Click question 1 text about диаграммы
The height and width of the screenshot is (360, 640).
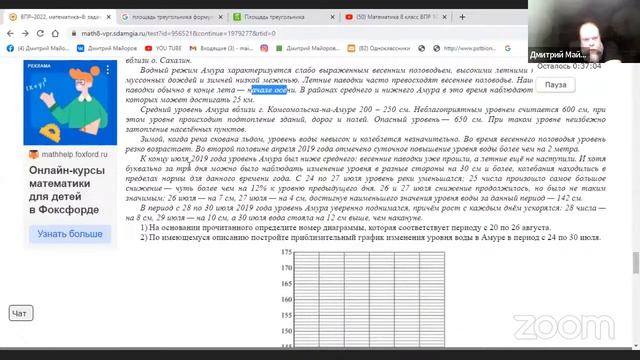pos(346,227)
